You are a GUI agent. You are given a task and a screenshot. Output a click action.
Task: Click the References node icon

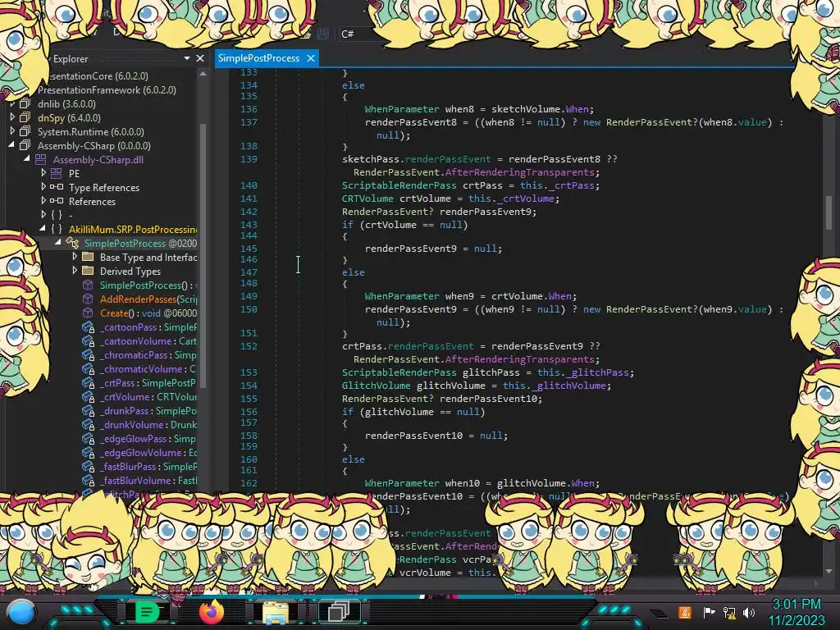(x=57, y=201)
